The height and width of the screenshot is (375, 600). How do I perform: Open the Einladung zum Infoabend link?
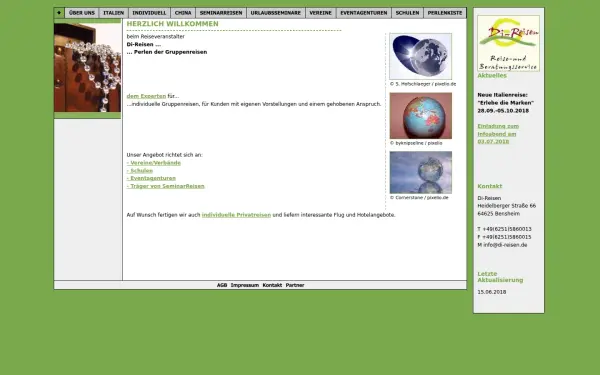(498, 134)
